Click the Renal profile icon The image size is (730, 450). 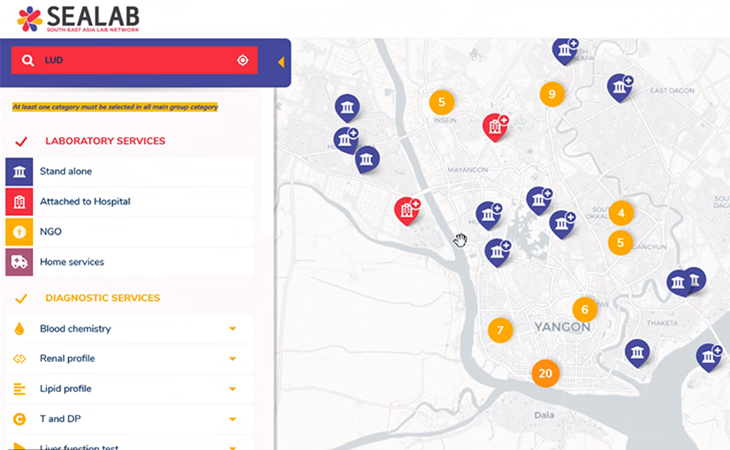click(19, 359)
